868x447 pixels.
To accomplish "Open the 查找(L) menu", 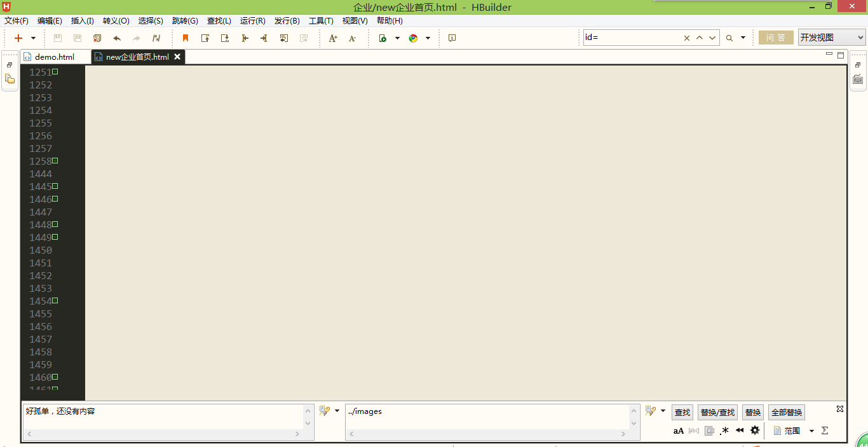I will pyautogui.click(x=219, y=21).
